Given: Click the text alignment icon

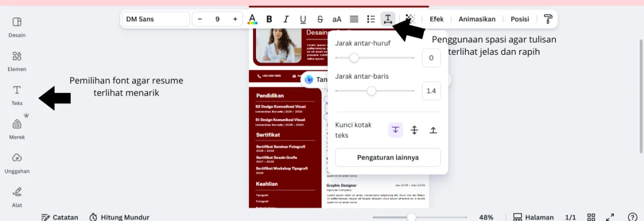Looking at the screenshot, I should 354,19.
